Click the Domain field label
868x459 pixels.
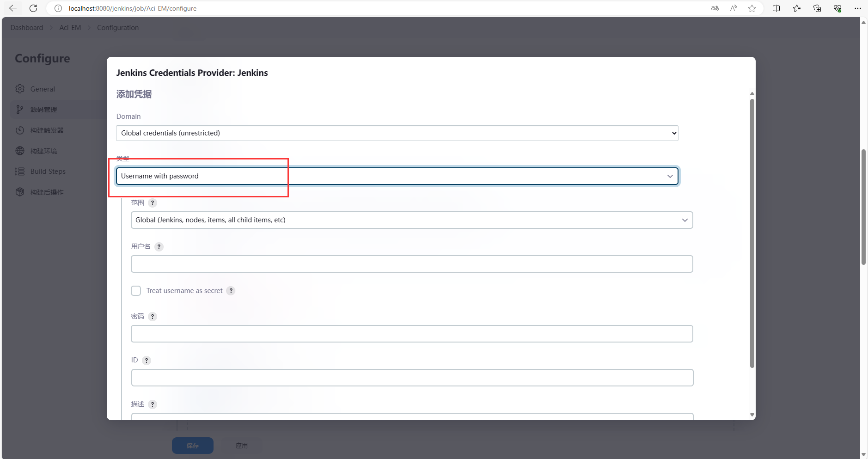[x=128, y=116]
